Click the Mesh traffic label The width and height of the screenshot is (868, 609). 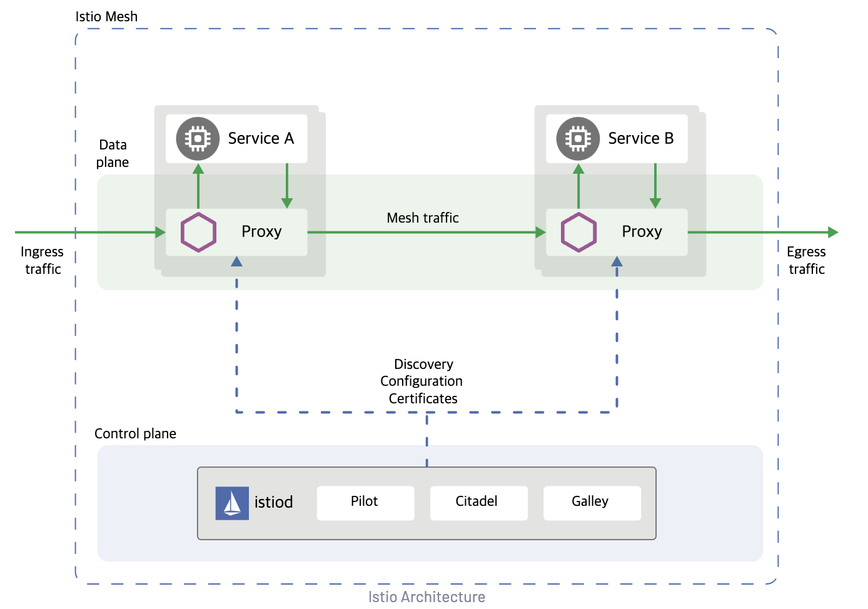pyautogui.click(x=423, y=218)
